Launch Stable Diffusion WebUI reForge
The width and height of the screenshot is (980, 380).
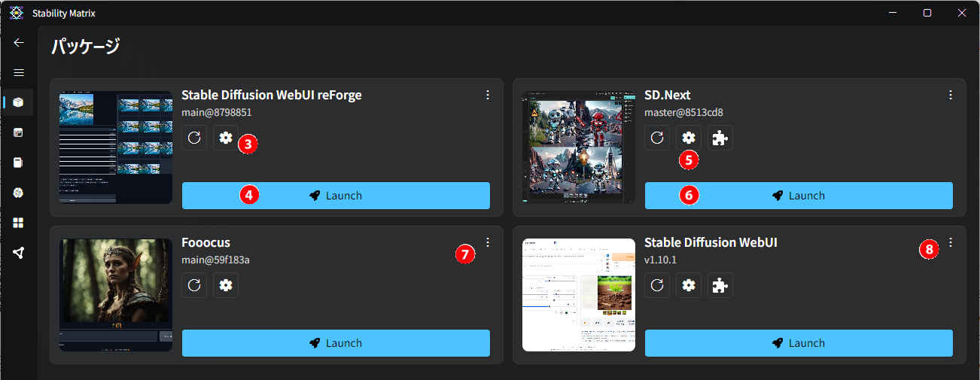[x=336, y=196]
